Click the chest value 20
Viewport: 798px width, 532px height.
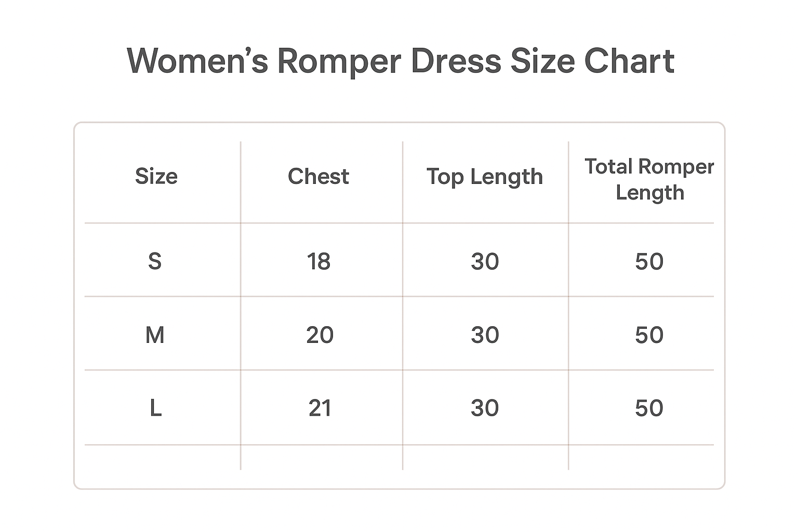(x=320, y=335)
